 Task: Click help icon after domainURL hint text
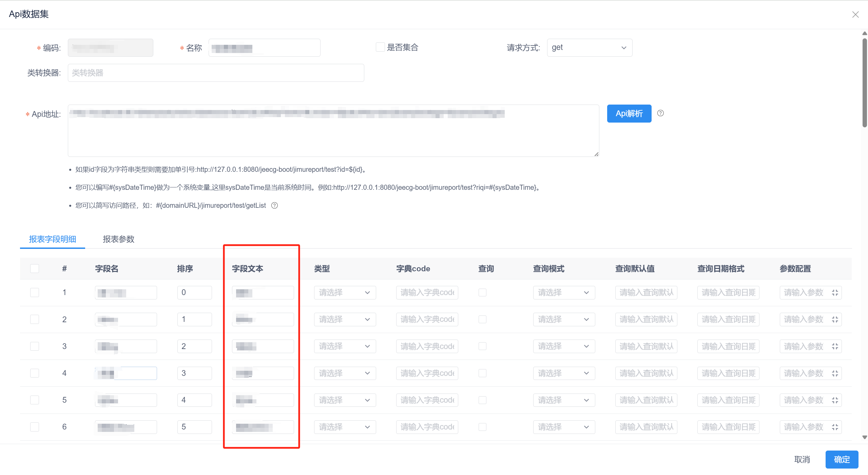[x=274, y=205]
